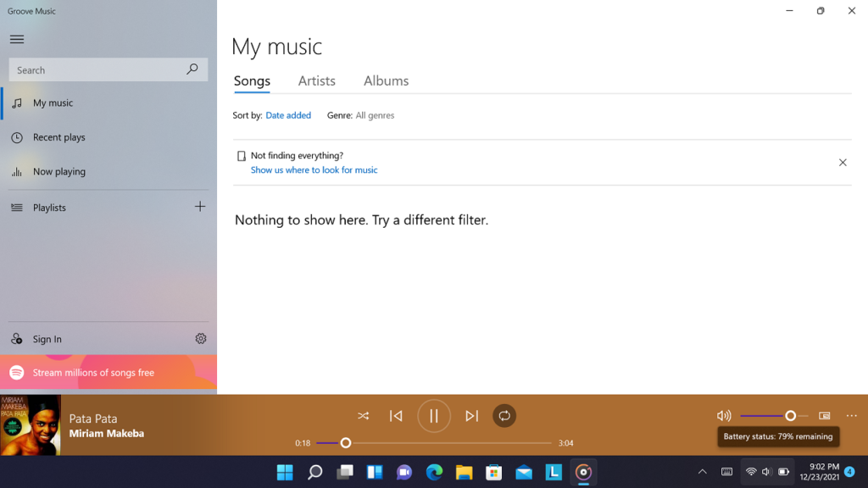Toggle shuffle playback
This screenshot has height=488, width=868.
tap(363, 415)
